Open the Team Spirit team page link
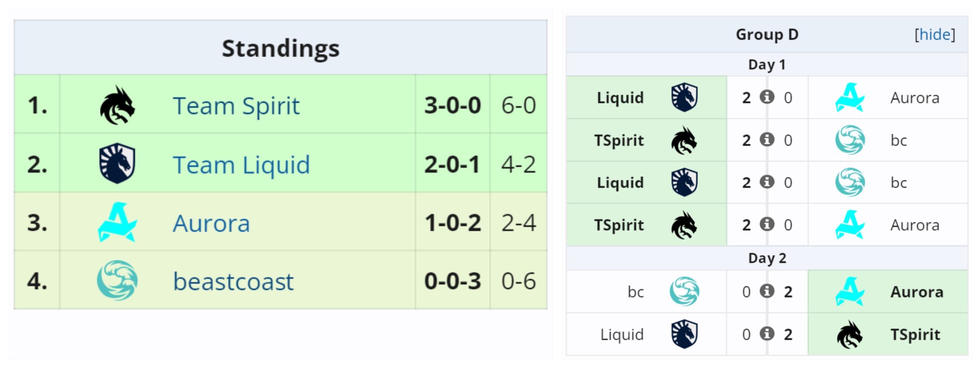 tap(236, 106)
